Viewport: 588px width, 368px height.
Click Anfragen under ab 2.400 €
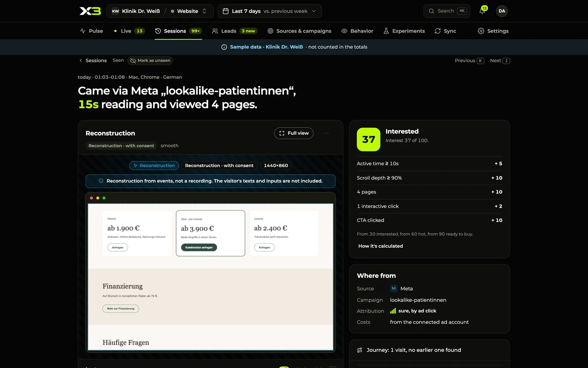pos(264,247)
